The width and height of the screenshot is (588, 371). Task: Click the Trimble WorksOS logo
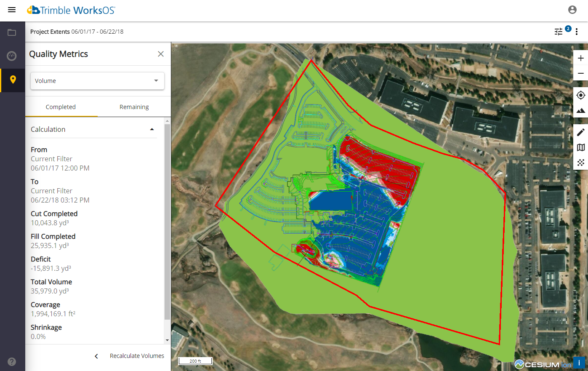71,10
